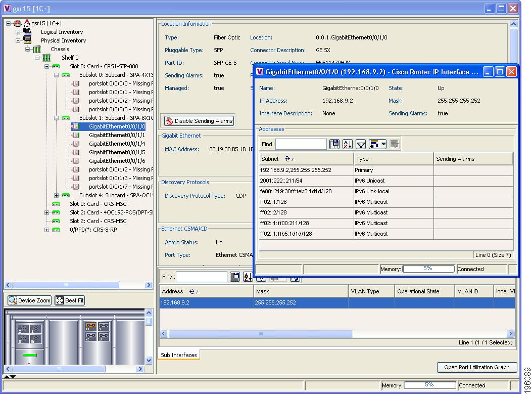Collapse the Physical Inventory node

18,40
